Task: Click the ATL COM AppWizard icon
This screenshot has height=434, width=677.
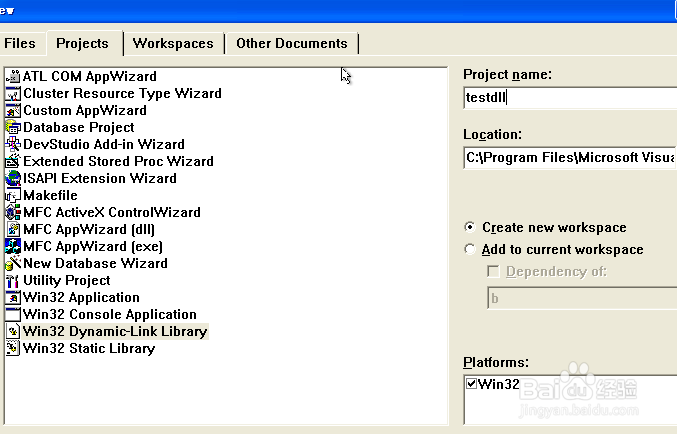Action: coord(13,76)
